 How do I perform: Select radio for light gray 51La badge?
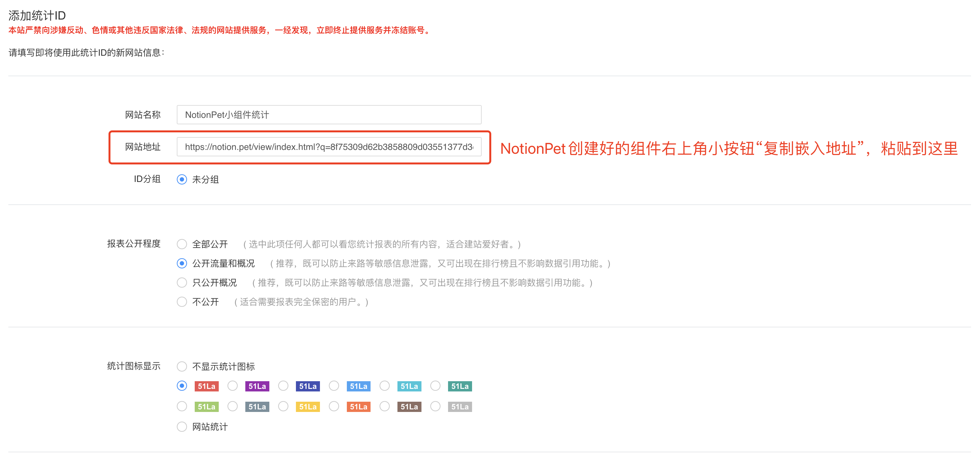pos(435,407)
